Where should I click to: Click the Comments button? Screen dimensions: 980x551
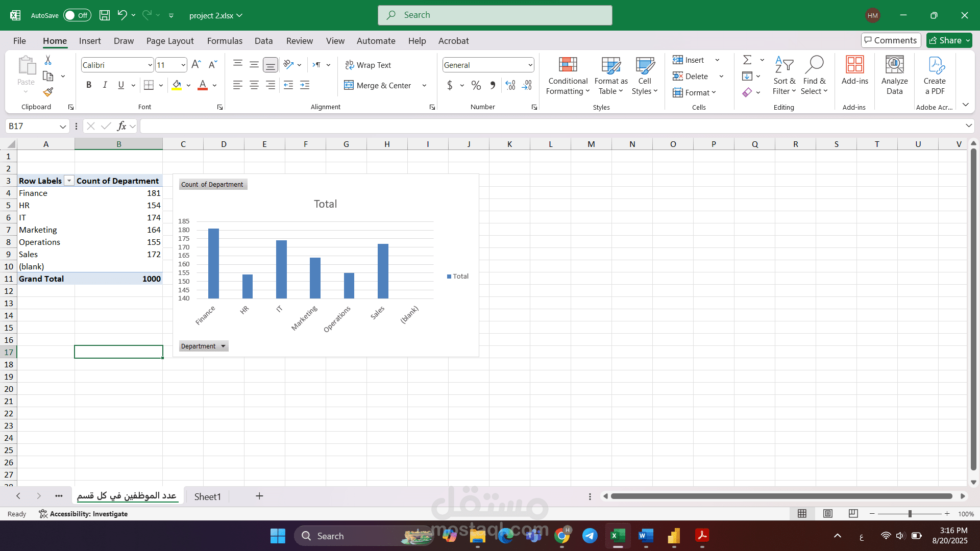891,40
